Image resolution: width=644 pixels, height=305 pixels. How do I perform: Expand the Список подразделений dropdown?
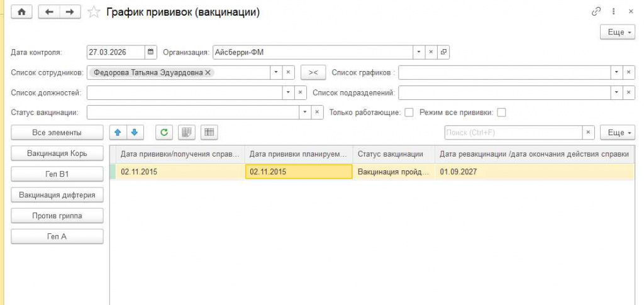point(616,92)
